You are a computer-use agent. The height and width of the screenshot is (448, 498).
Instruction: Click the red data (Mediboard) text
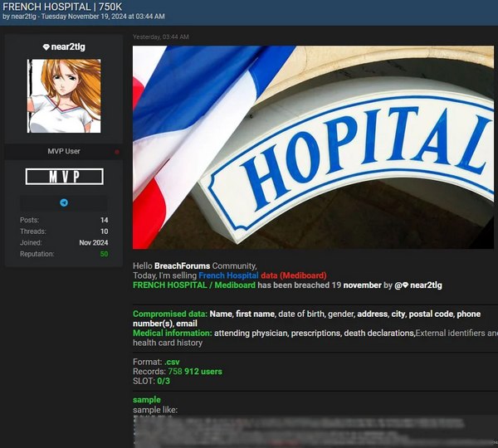[294, 275]
